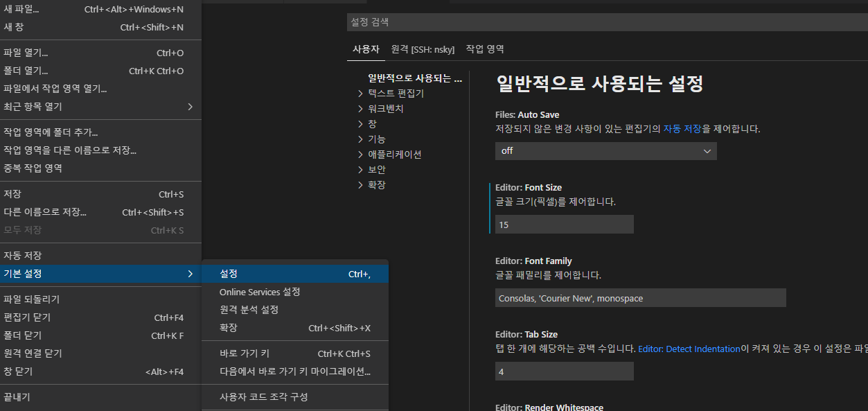Click the Font Family input field
868x411 pixels.
tap(641, 298)
